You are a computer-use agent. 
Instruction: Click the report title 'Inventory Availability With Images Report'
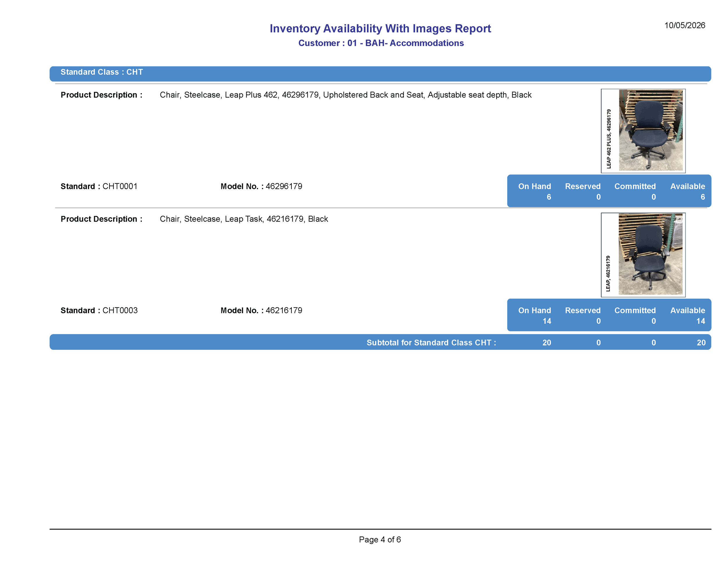pos(380,29)
